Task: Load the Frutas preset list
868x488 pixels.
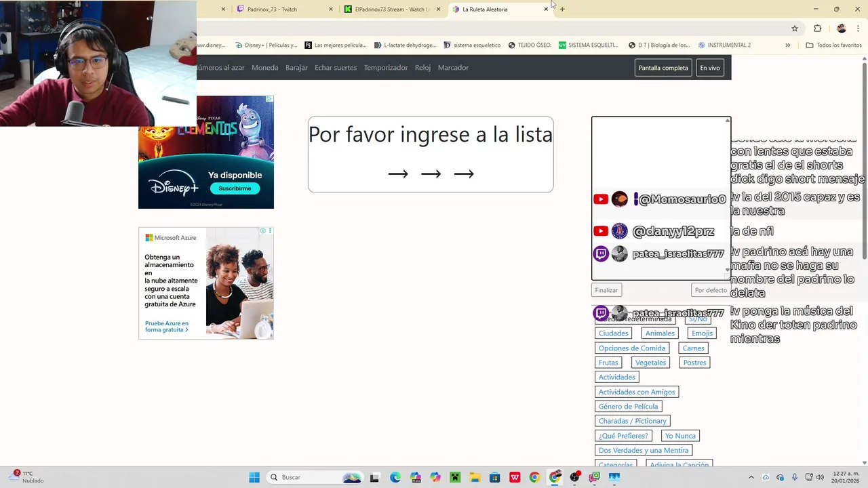Action: (x=608, y=363)
